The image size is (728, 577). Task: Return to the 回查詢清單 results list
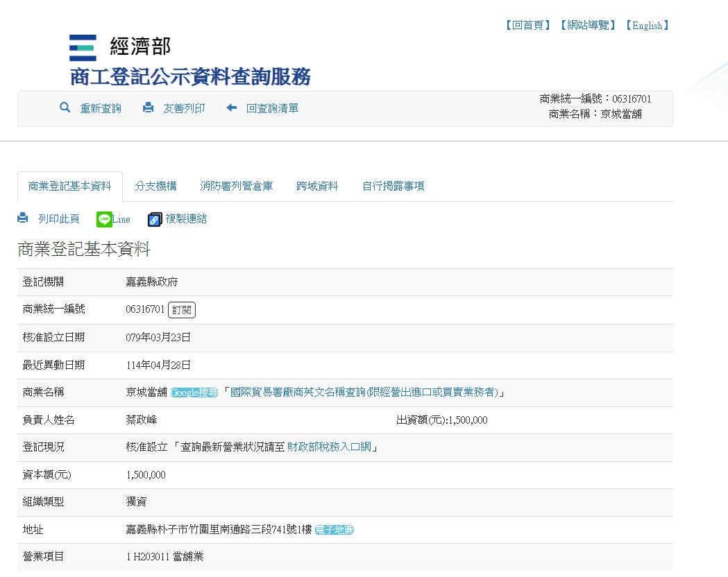[272, 109]
